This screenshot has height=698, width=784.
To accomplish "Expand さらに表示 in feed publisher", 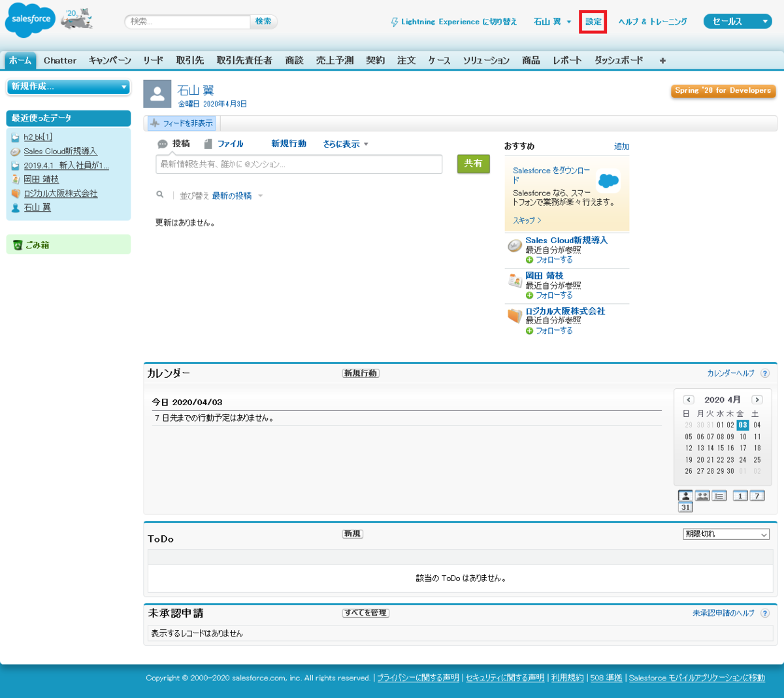I will 346,144.
